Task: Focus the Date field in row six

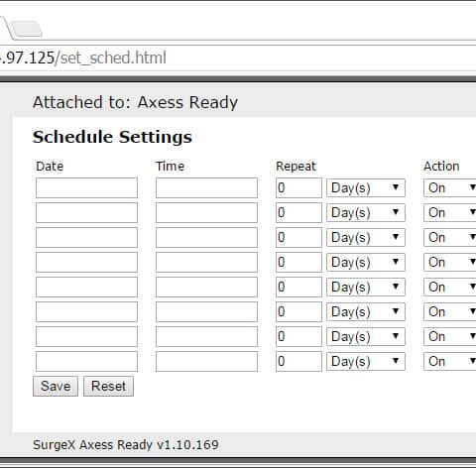Action: 86,311
